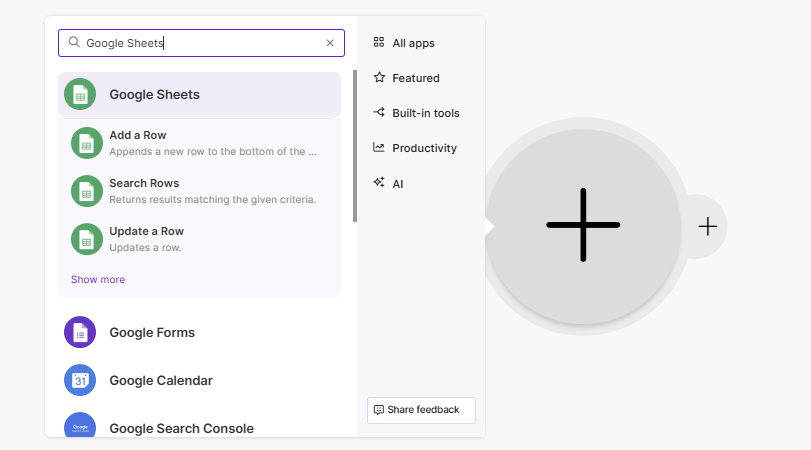811x450 pixels.
Task: Click the Add a Row action icon
Action: tap(87, 143)
